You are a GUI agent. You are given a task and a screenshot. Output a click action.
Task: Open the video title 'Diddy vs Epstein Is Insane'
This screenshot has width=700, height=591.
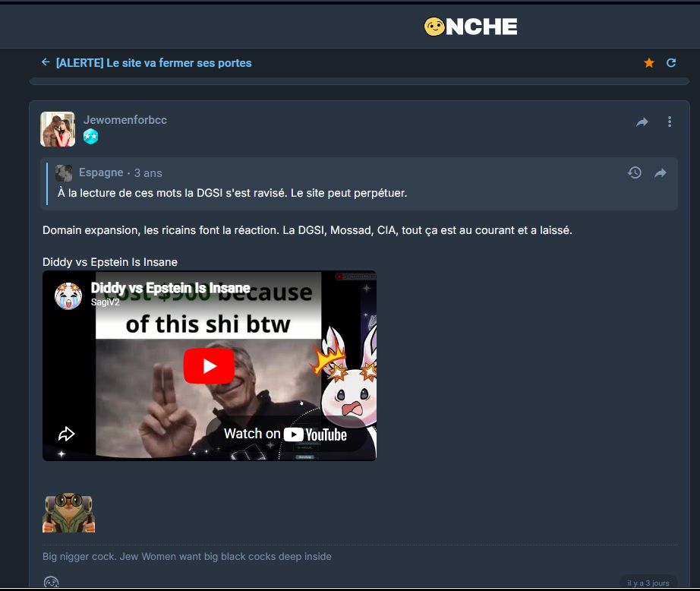tap(171, 288)
